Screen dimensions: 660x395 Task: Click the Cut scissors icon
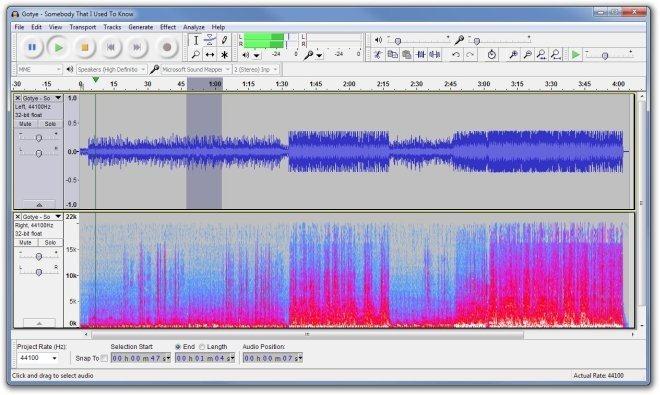(378, 54)
